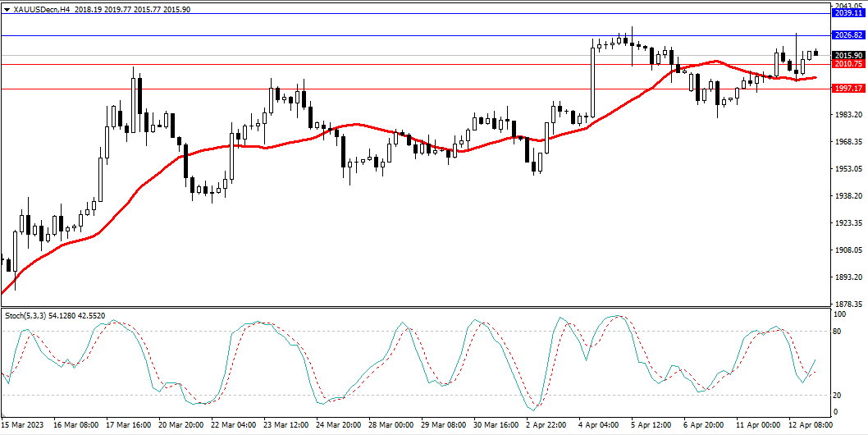The image size is (868, 435).
Task: Click the 1983.20 price axis value
Action: coord(849,115)
